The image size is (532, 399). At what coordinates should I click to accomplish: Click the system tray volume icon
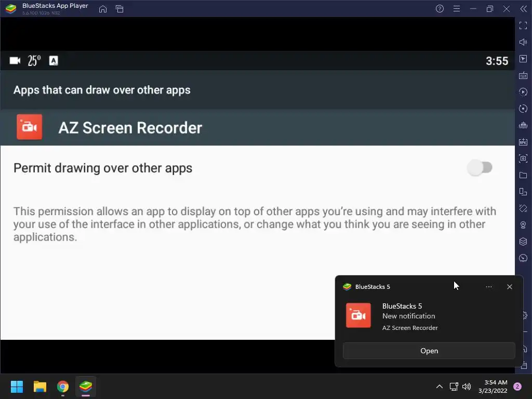point(467,387)
